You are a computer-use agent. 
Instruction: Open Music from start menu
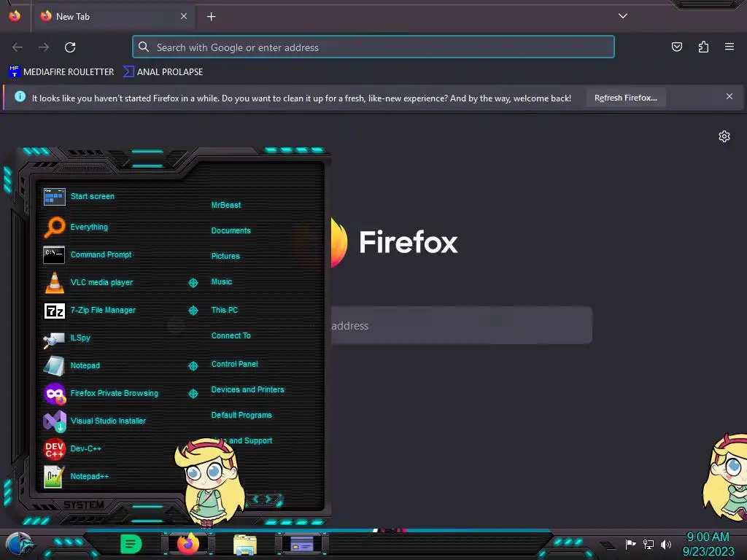pos(222,282)
